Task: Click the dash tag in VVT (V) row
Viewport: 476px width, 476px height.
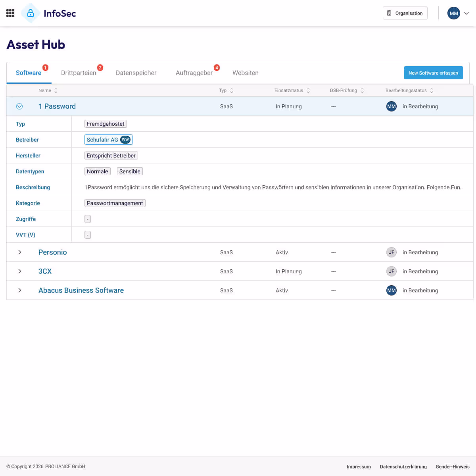Action: click(88, 235)
